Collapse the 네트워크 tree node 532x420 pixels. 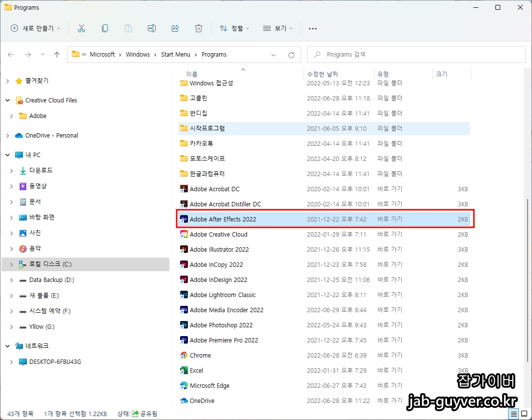[7, 346]
